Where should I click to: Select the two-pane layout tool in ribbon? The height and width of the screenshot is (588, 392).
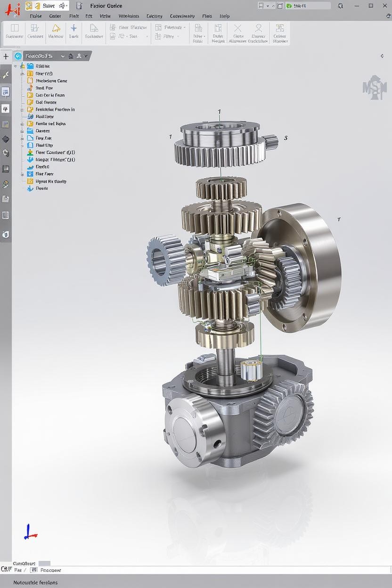point(14,28)
